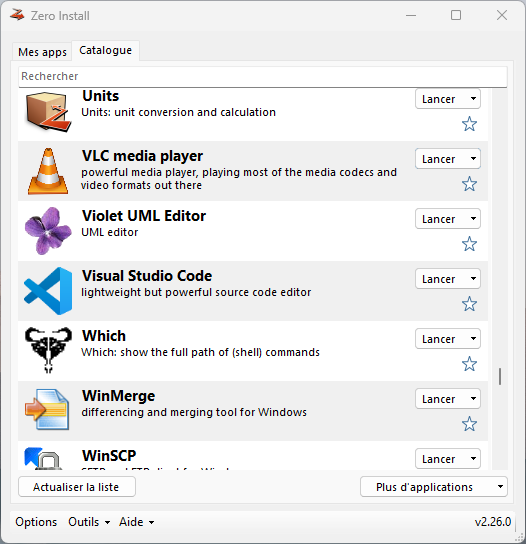Open Options at the bottom
Image resolution: width=526 pixels, height=544 pixels.
[36, 522]
